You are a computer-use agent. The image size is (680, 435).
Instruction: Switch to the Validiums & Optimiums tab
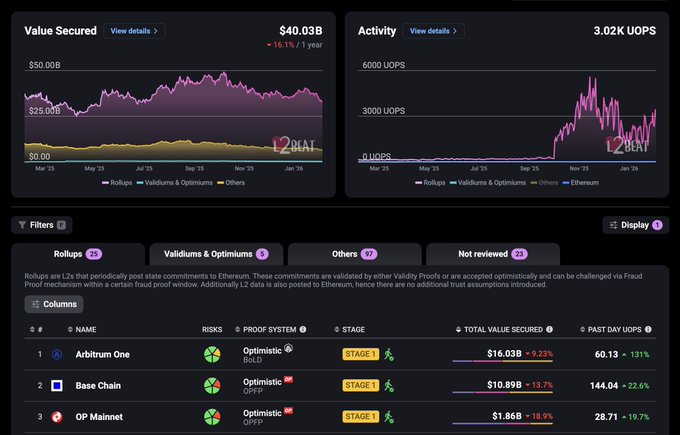[x=216, y=254]
